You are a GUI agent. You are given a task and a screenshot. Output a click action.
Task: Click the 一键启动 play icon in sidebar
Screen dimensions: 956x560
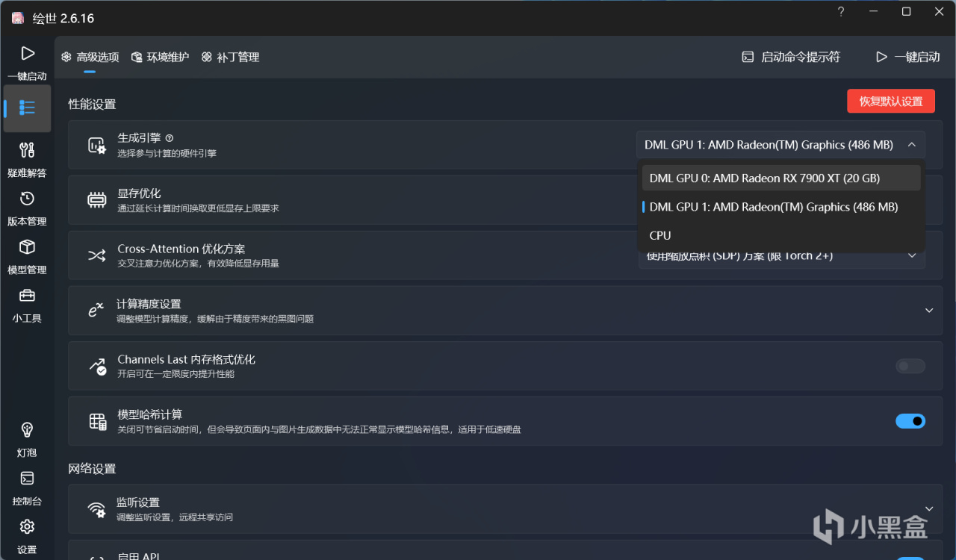(x=28, y=54)
